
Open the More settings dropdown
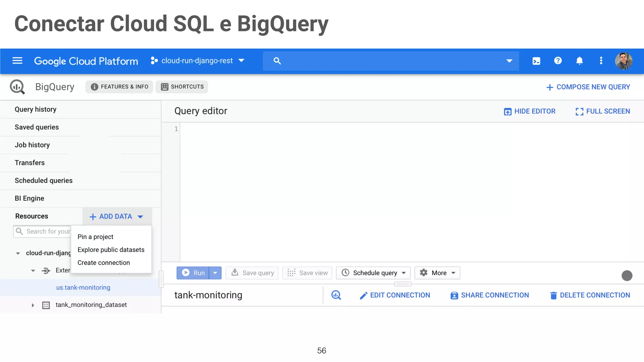pyautogui.click(x=437, y=273)
